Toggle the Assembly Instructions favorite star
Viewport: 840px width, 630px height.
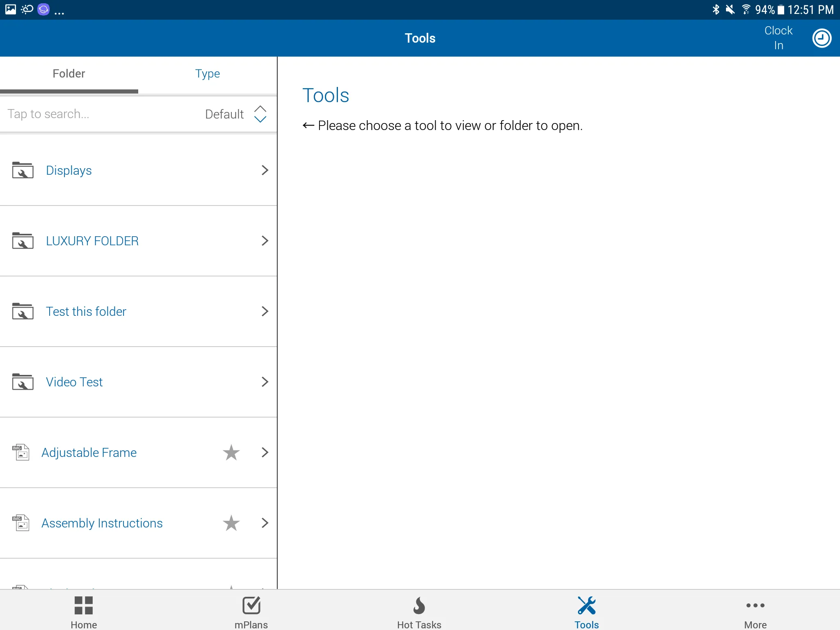coord(231,523)
